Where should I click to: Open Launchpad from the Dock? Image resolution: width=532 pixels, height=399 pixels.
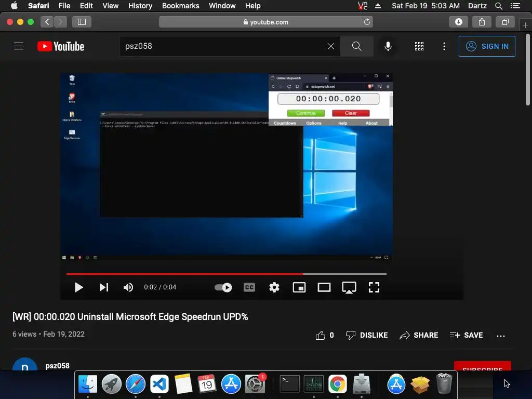click(x=112, y=384)
